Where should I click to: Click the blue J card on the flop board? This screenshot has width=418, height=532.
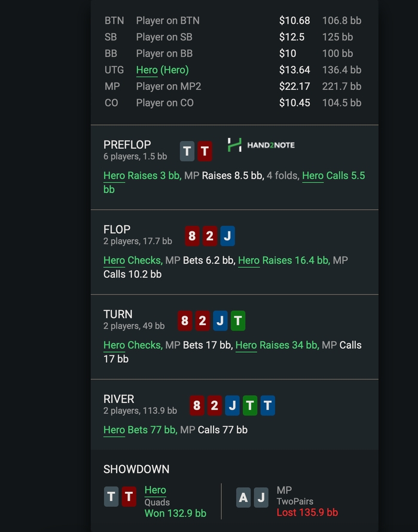click(227, 236)
